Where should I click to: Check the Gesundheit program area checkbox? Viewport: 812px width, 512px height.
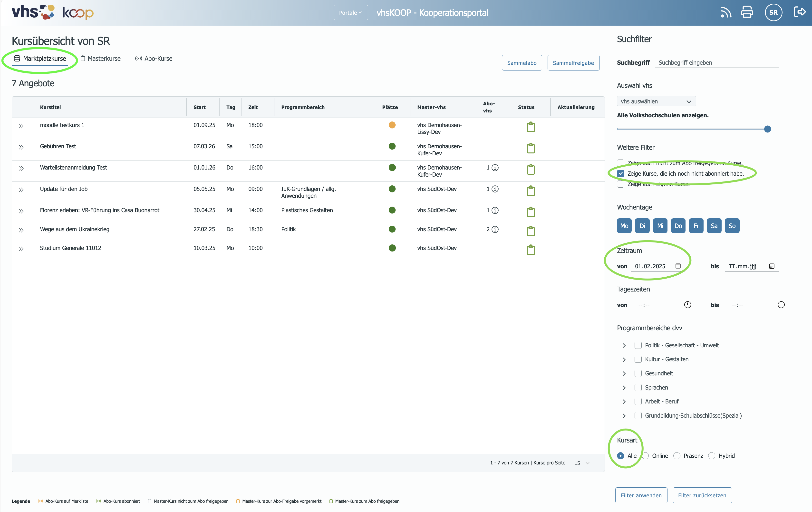pos(638,373)
